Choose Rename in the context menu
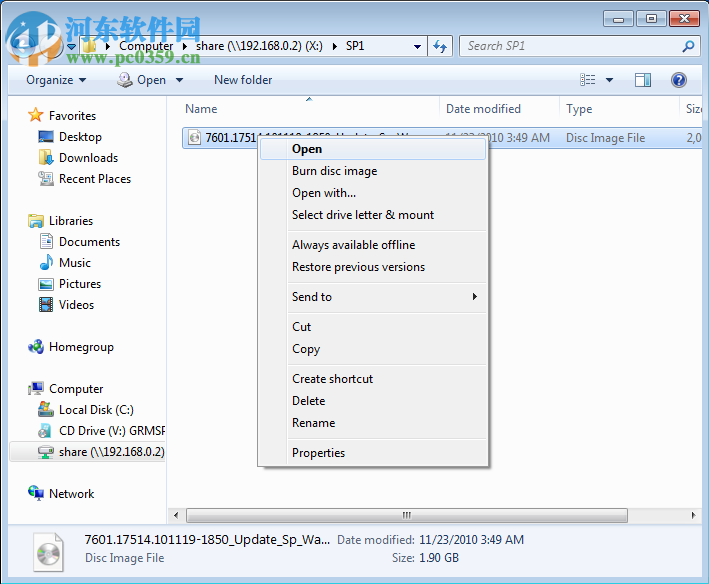The image size is (709, 584). 373,423
